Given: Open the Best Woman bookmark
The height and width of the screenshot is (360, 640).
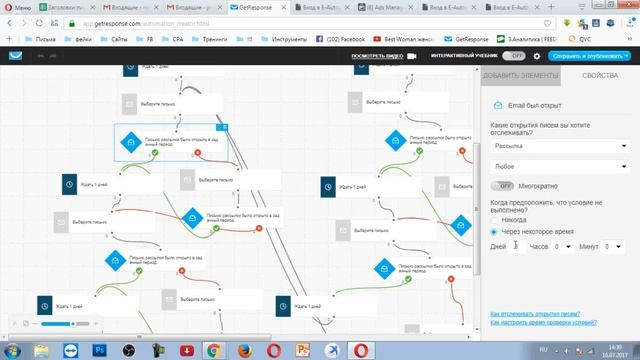Looking at the screenshot, I should coord(403,39).
